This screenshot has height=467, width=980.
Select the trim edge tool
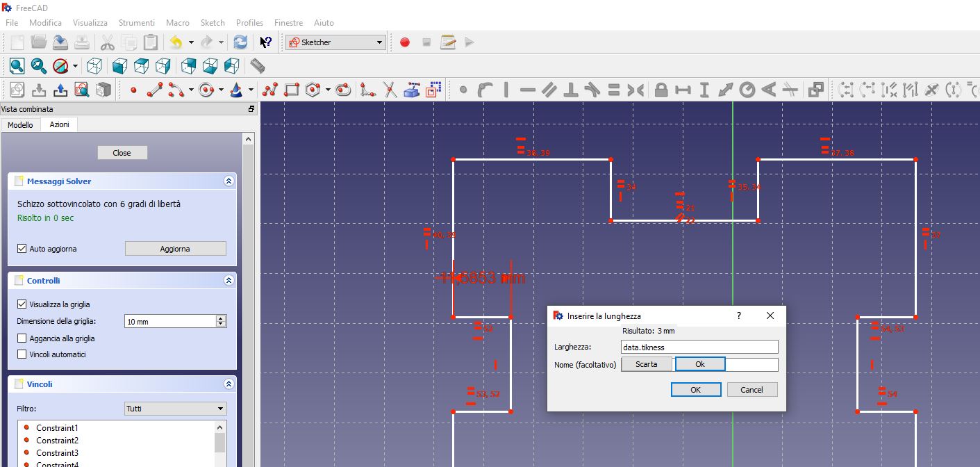(x=390, y=90)
